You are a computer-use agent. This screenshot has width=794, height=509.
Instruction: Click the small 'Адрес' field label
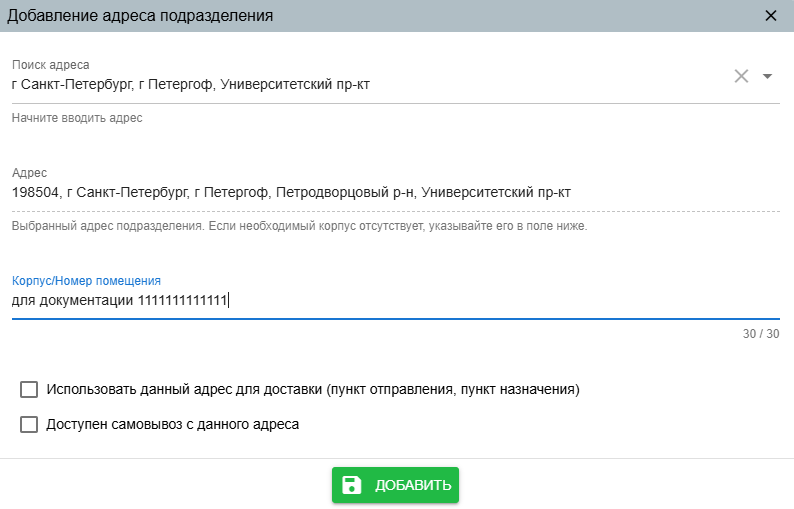point(29,173)
